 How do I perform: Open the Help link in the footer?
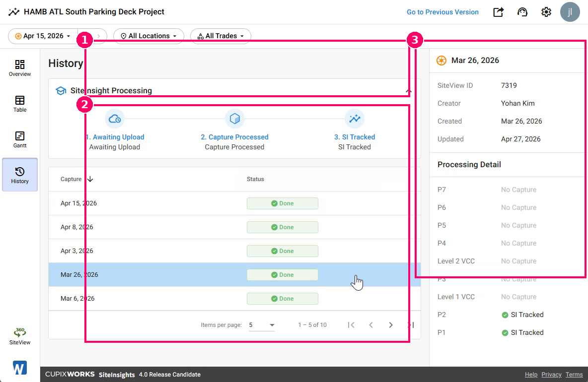click(x=531, y=375)
